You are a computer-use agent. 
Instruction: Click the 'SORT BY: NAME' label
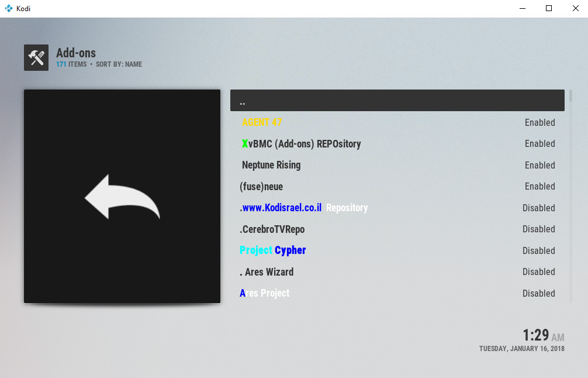119,64
